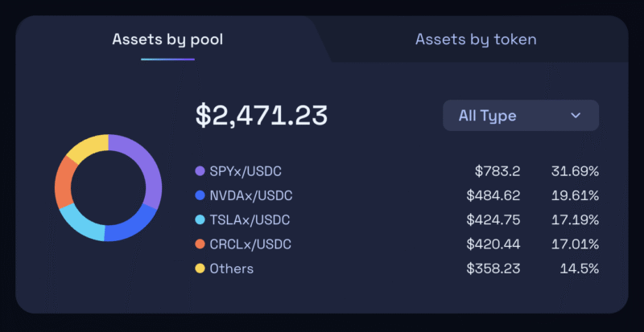
Task: Select the TSLAx/USDC pool label
Action: 250,220
